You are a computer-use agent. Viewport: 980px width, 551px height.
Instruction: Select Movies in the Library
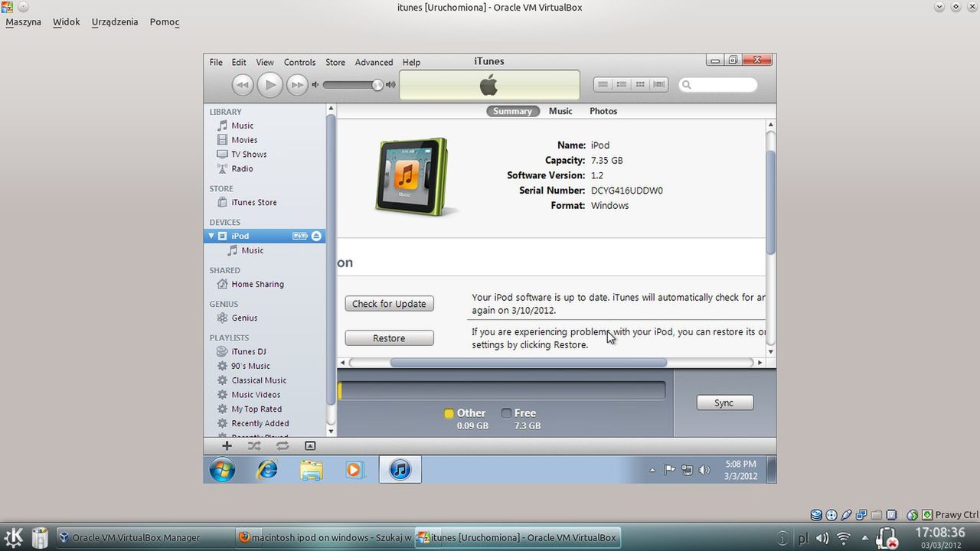click(x=244, y=140)
